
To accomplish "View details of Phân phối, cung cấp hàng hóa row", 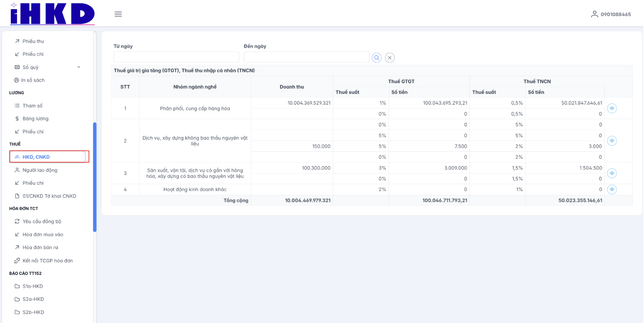I will pos(612,108).
